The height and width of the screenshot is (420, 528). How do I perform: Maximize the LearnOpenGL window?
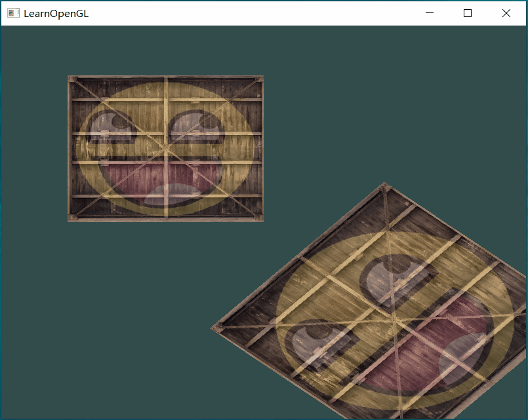pos(468,13)
